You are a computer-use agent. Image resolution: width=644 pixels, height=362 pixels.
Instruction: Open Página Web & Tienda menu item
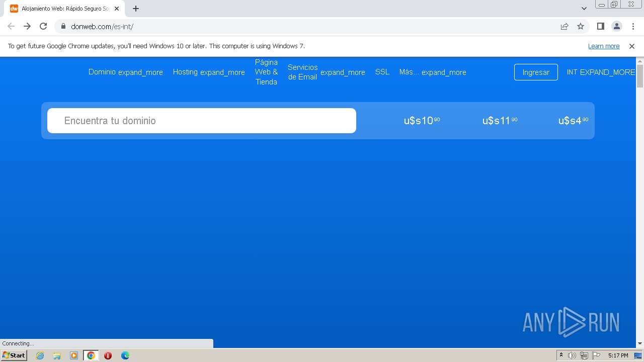[266, 72]
